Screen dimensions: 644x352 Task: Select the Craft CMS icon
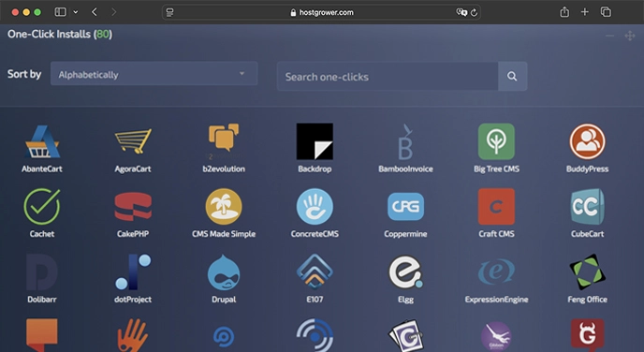[x=496, y=207]
